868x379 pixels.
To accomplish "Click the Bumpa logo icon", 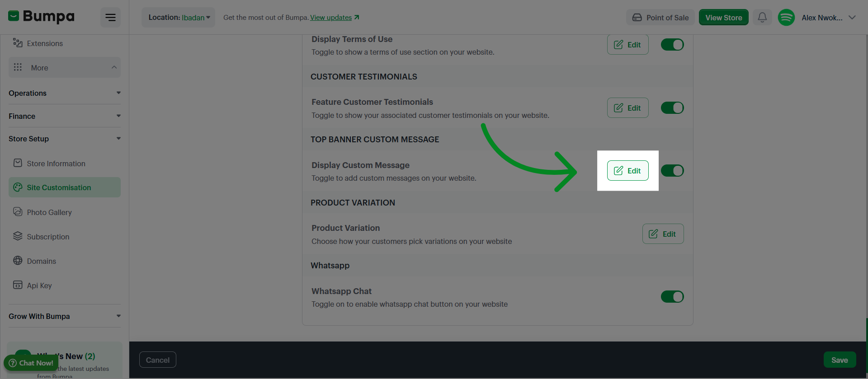I will click(x=14, y=16).
